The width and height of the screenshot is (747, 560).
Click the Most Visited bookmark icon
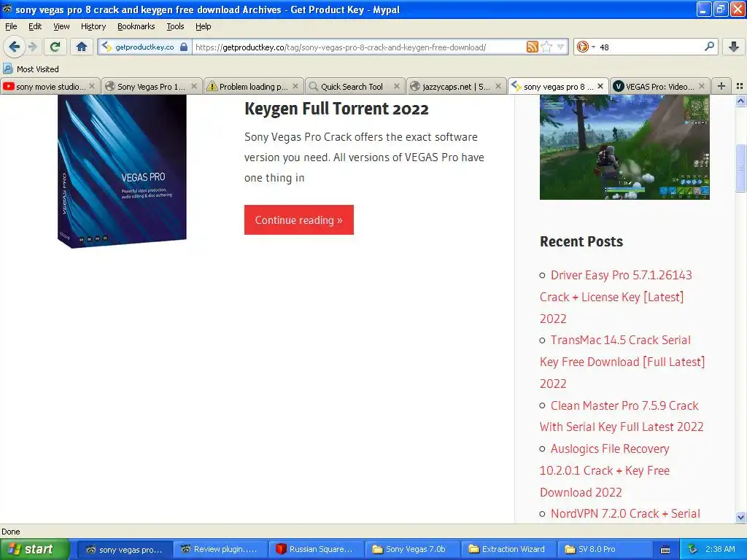click(7, 69)
